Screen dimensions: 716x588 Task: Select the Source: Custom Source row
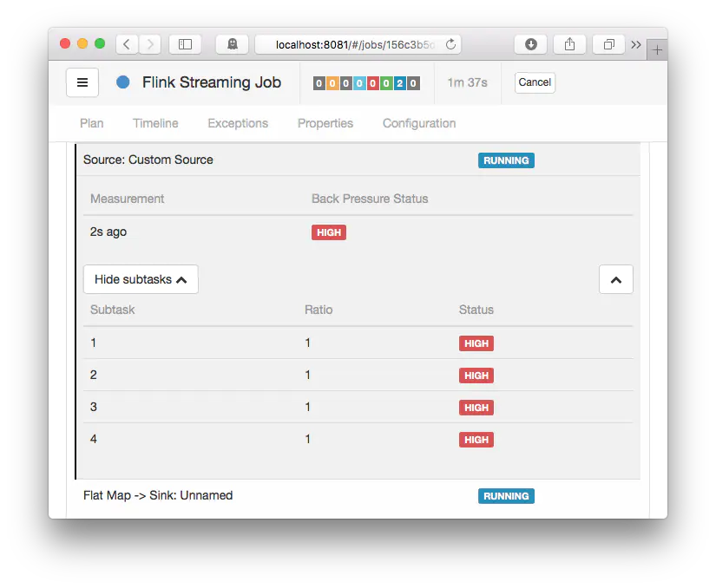[x=358, y=160]
